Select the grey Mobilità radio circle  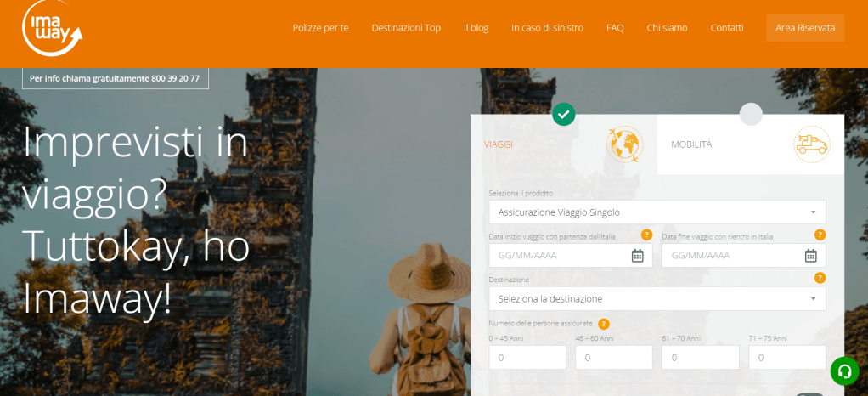coord(751,114)
